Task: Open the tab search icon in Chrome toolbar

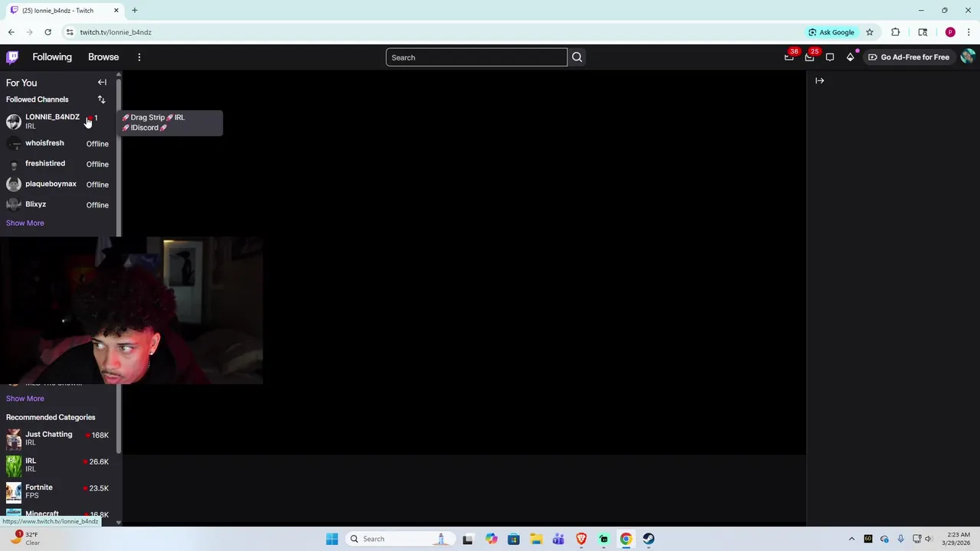Action: (923, 32)
